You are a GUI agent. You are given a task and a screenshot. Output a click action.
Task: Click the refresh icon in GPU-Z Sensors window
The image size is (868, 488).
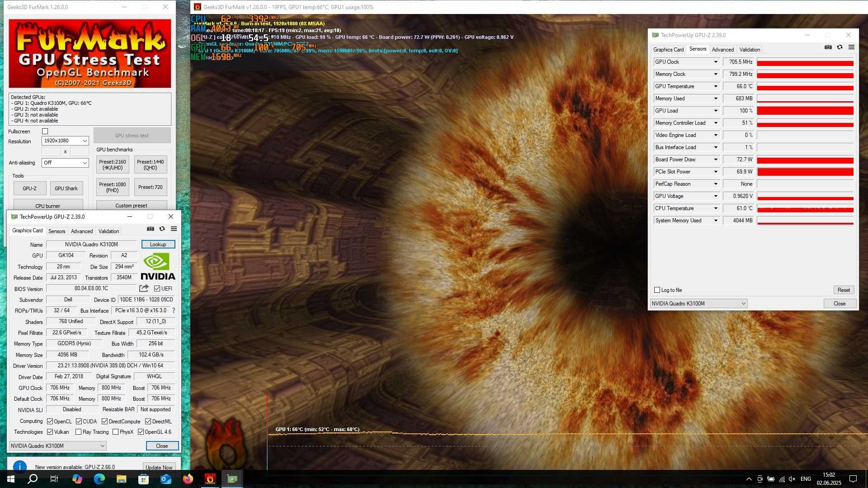point(840,47)
